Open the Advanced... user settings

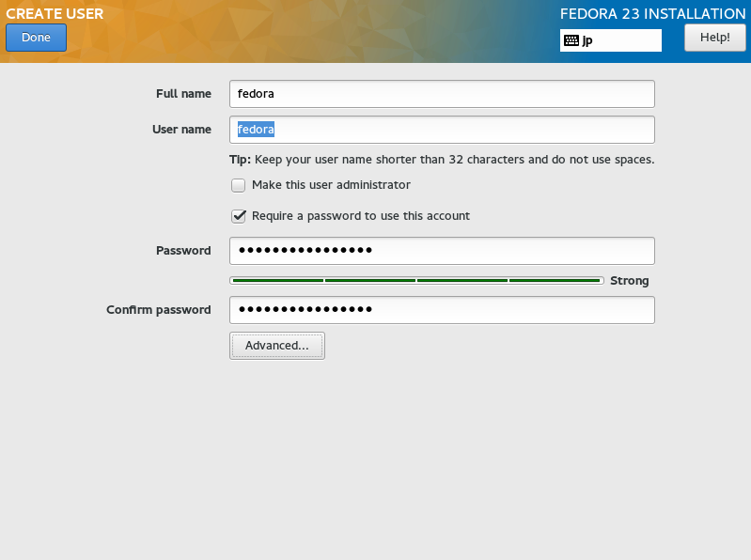(277, 346)
